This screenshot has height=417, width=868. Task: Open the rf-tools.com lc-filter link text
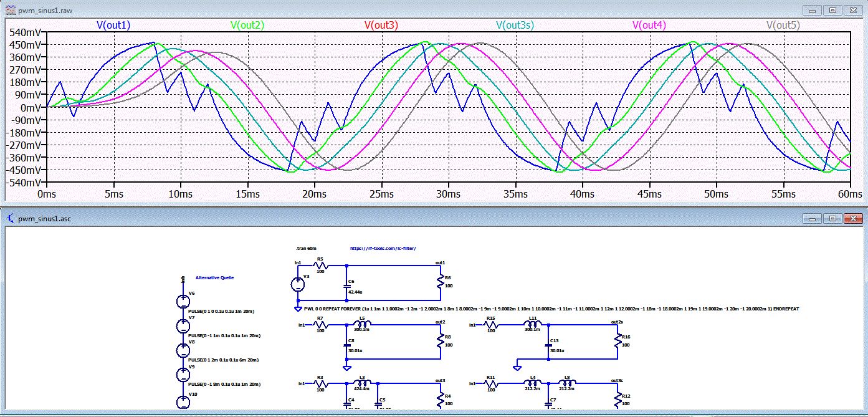383,248
